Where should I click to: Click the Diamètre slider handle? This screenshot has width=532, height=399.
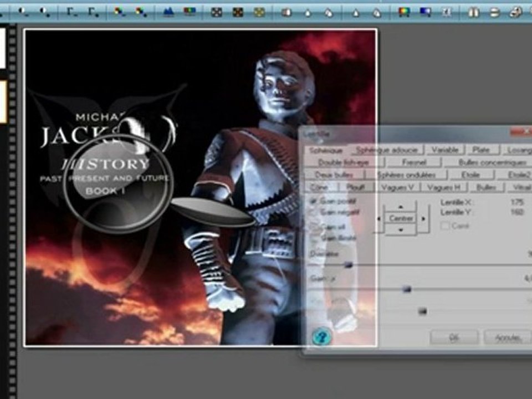point(349,265)
